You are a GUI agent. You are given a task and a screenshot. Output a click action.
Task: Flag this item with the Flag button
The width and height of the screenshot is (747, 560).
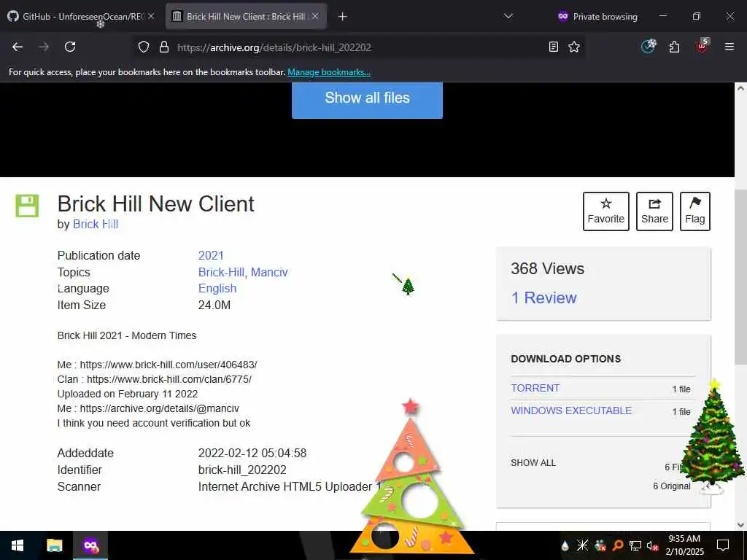[695, 211]
